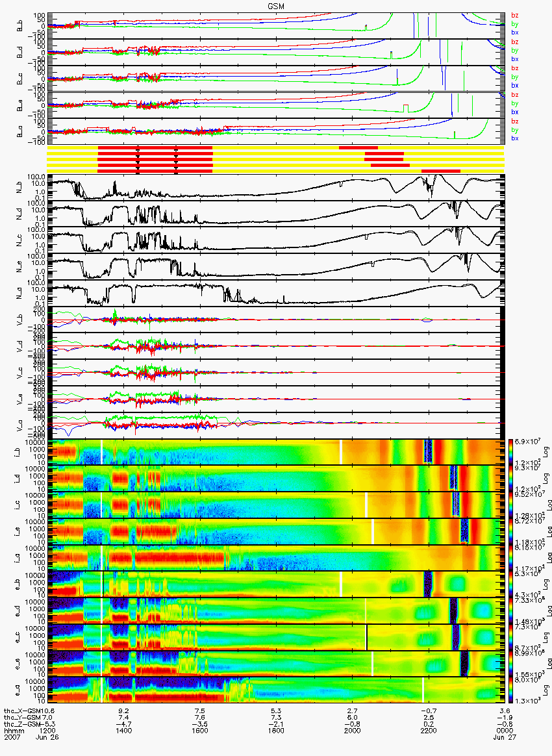
Task: Click the 1.3×10^3 color bar minimum value
Action: pos(528,701)
